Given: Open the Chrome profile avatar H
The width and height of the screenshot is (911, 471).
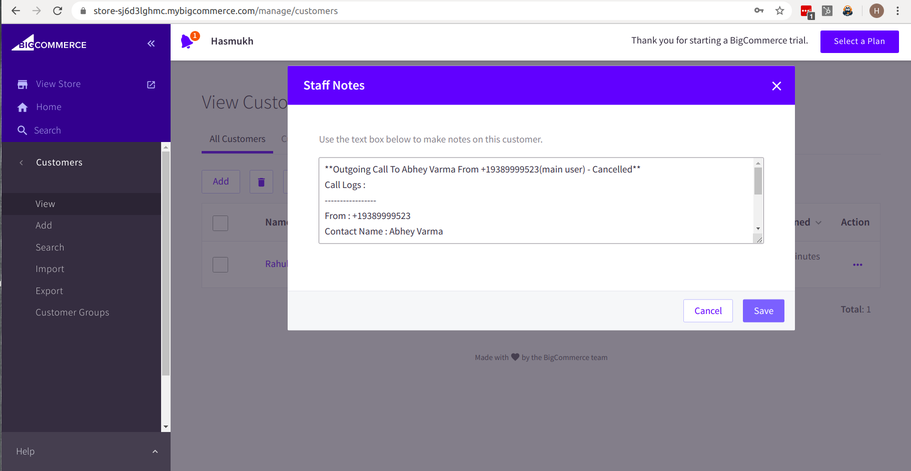Looking at the screenshot, I should click(x=876, y=10).
